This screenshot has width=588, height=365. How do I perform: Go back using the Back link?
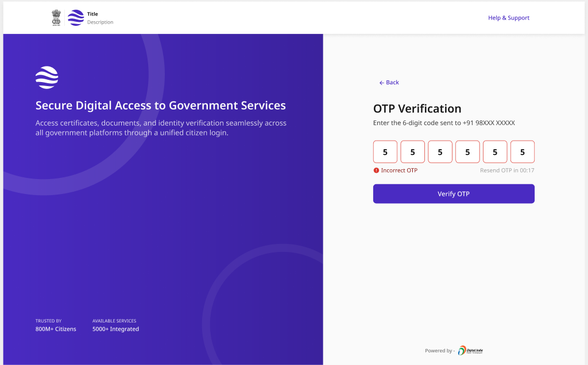point(389,83)
